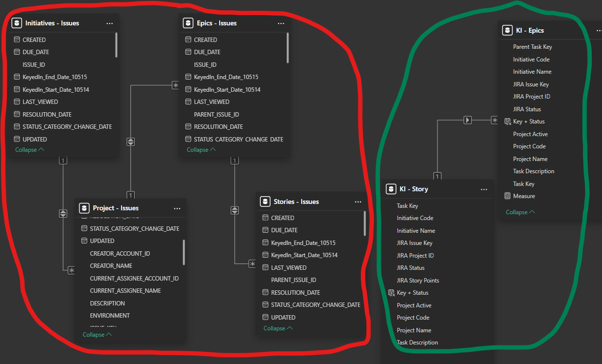Select DESCRIPTION field in Project - Issues
This screenshot has height=364, width=602.
coord(107,303)
